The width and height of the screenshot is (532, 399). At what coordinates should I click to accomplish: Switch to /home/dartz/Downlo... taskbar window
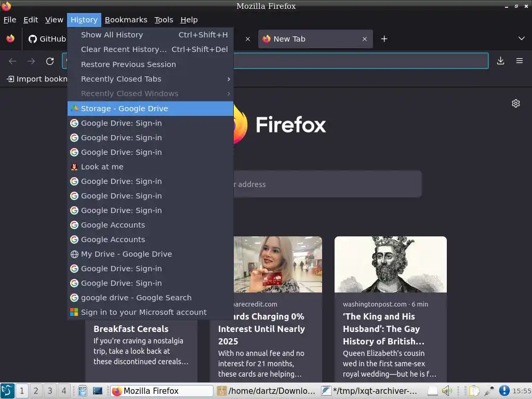pyautogui.click(x=267, y=391)
